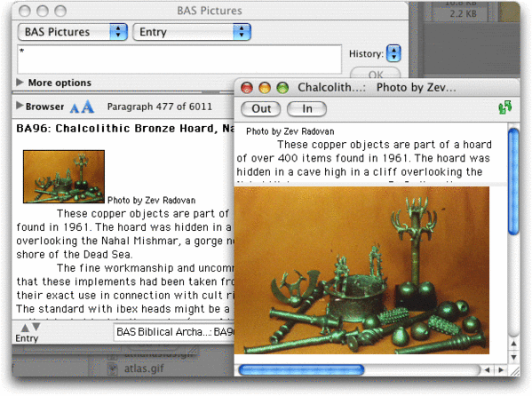Go to next entry with down arrow
The width and height of the screenshot is (532, 396).
[36, 327]
